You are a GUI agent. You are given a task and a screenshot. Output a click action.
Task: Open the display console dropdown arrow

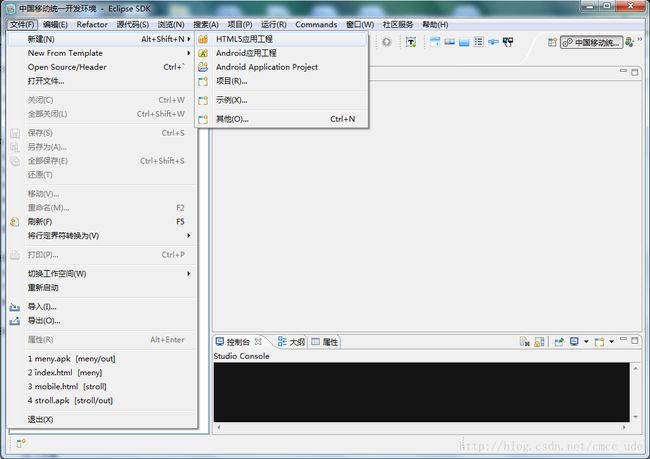(x=586, y=342)
